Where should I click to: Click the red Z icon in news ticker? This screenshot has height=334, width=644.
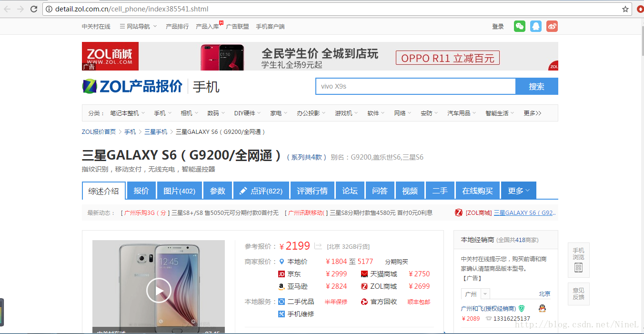[x=459, y=213]
